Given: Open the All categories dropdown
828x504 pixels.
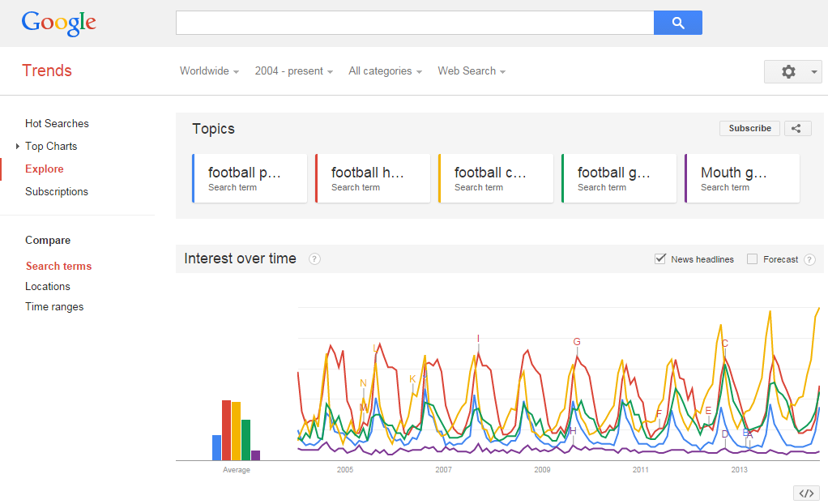Looking at the screenshot, I should (x=385, y=71).
